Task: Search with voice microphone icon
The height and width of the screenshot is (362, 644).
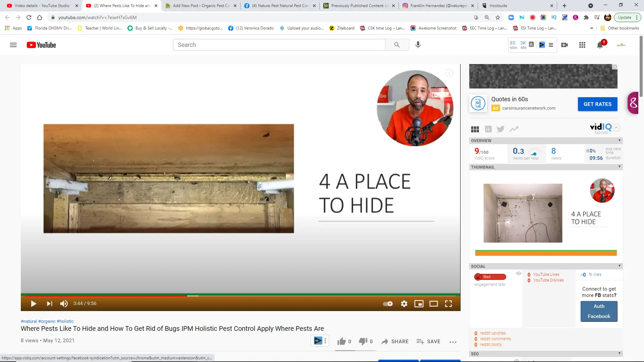Action: pyautogui.click(x=418, y=45)
